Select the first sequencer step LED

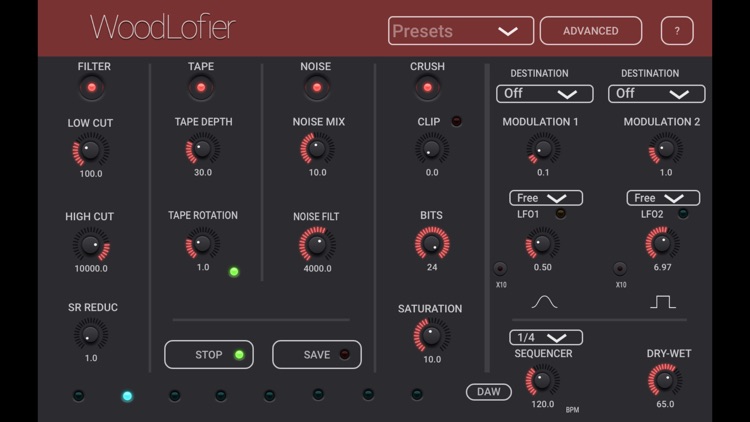(x=78, y=396)
